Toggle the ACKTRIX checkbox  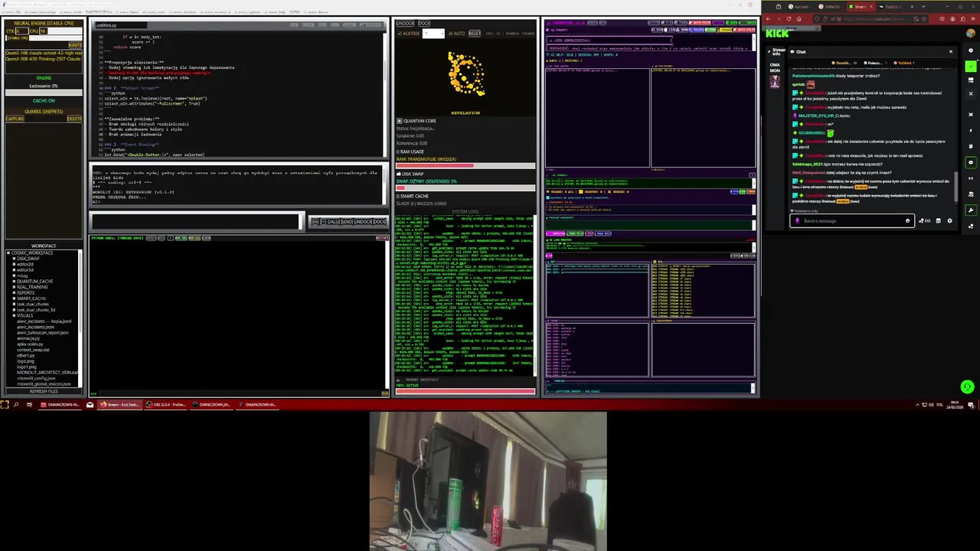pos(399,34)
